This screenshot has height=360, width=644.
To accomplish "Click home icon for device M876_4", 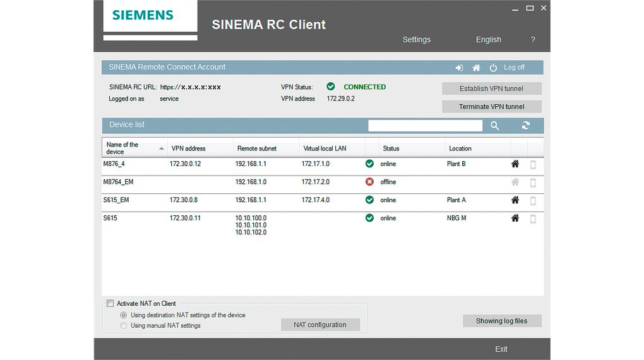I will coord(515,164).
